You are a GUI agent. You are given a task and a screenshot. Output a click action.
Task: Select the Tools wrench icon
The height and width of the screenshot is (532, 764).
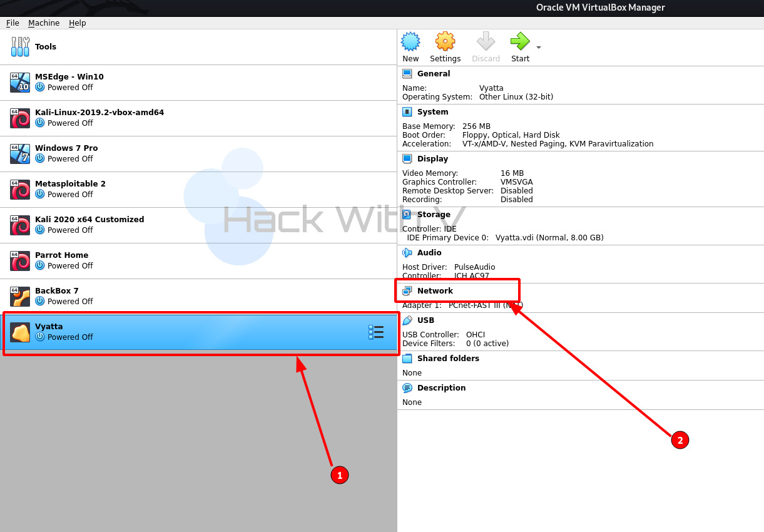click(x=20, y=47)
